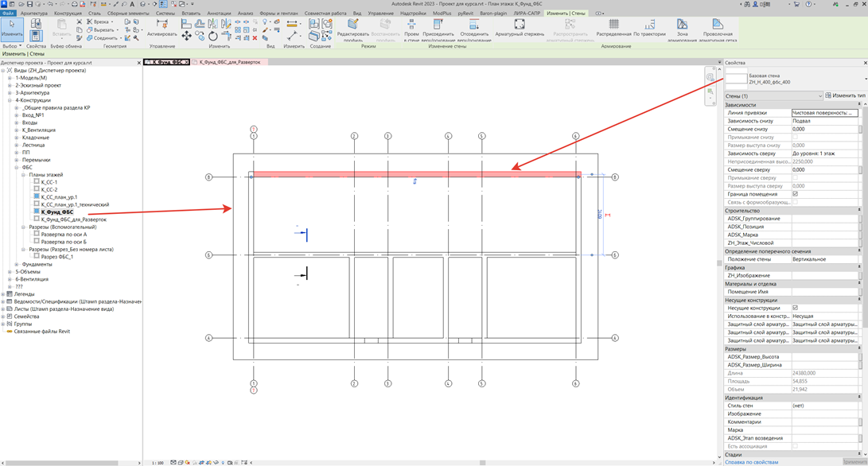Screen dimensions: 868x466
Task: Click the K_СС-2 view checkbox icon
Action: click(37, 189)
